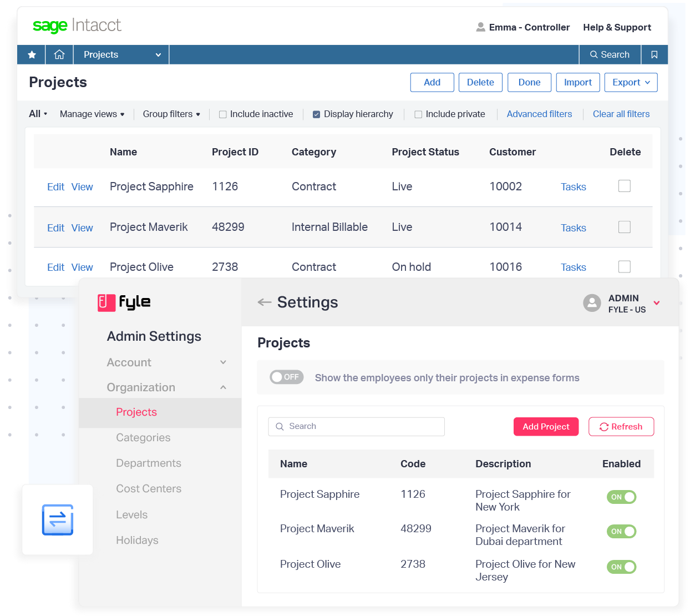Click the Add Project button in Fyle
The width and height of the screenshot is (690, 616).
click(546, 426)
